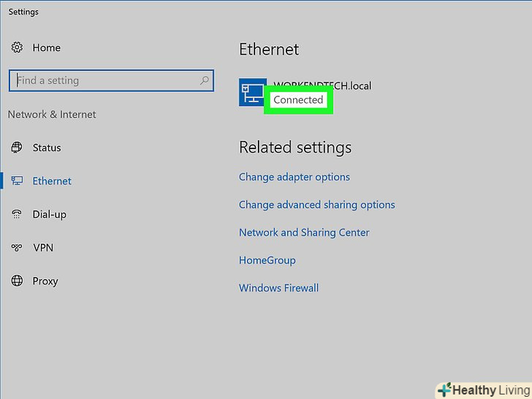This screenshot has width=532, height=399.
Task: Click the Settings window title
Action: (x=23, y=12)
